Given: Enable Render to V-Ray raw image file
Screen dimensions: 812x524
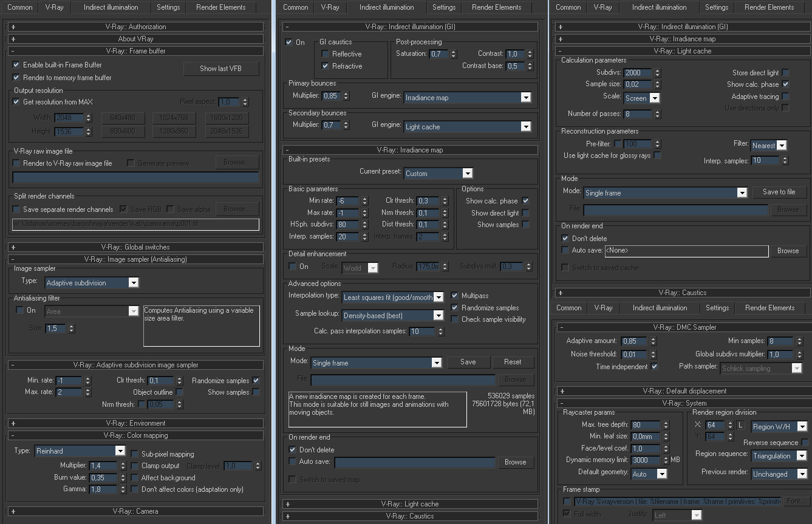Looking at the screenshot, I should tap(16, 163).
